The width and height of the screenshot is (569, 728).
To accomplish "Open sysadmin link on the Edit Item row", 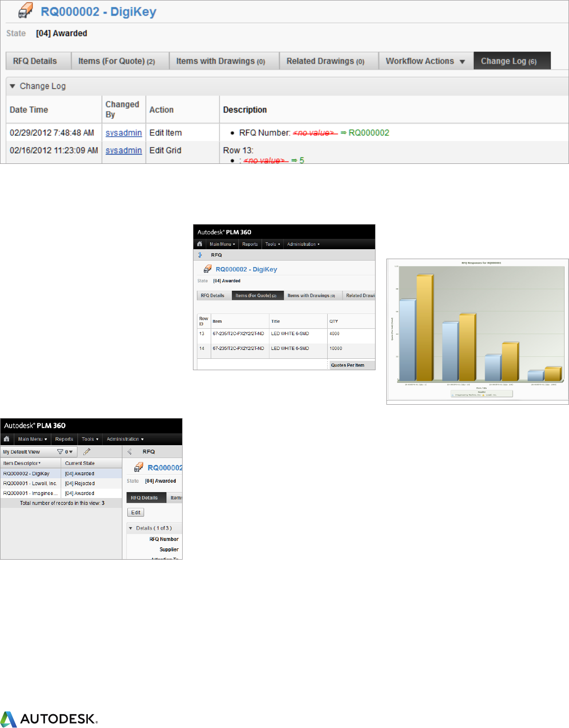I will [123, 133].
